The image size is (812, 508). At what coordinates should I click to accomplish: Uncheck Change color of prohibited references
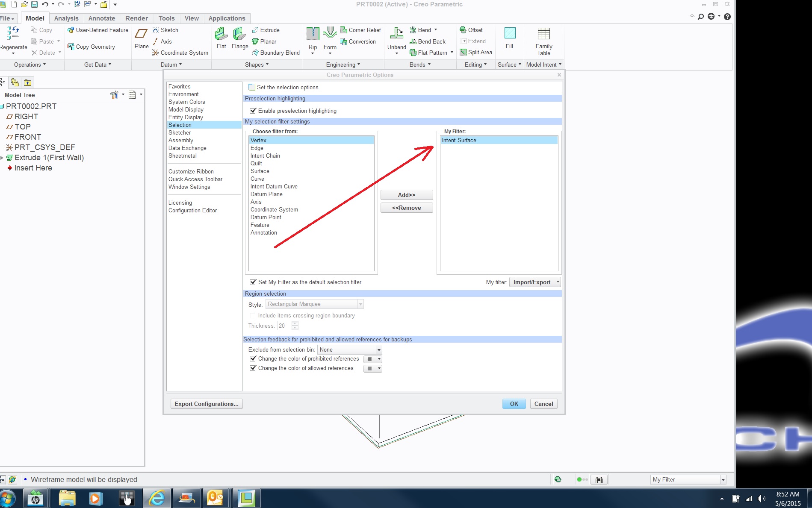click(x=253, y=358)
